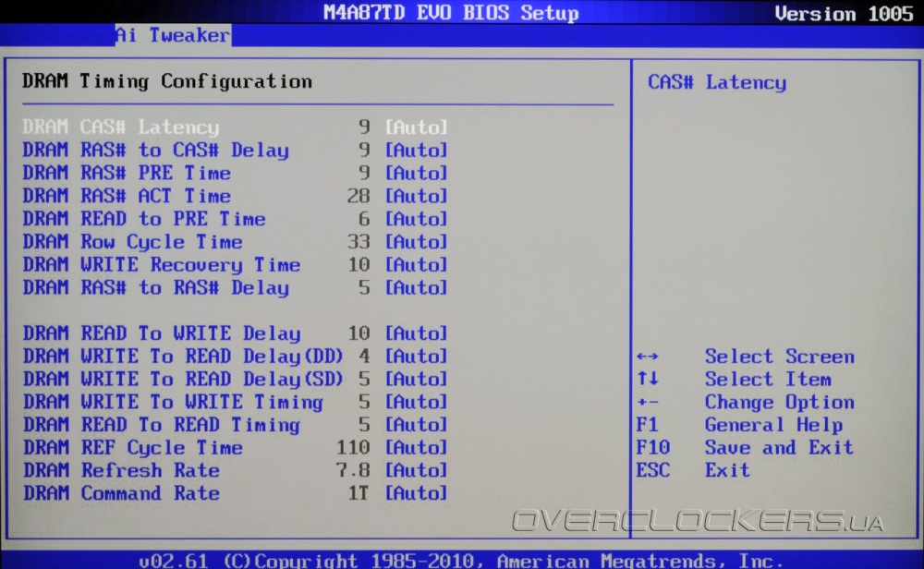Click the CAS# Latency help title
Image resolution: width=924 pixels, height=569 pixels.
(717, 82)
